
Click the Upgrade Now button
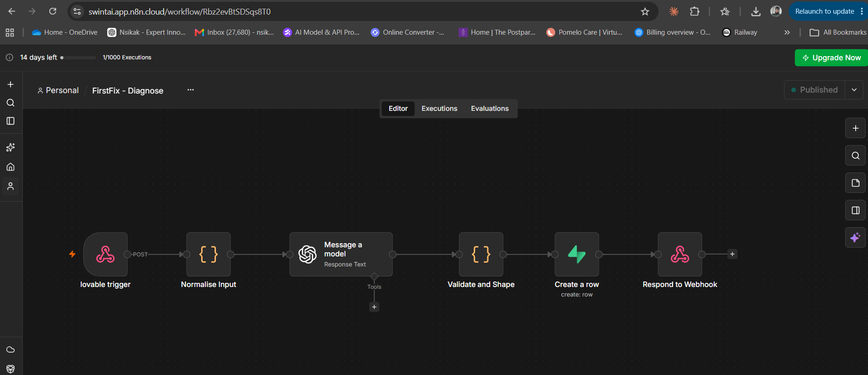tap(831, 57)
